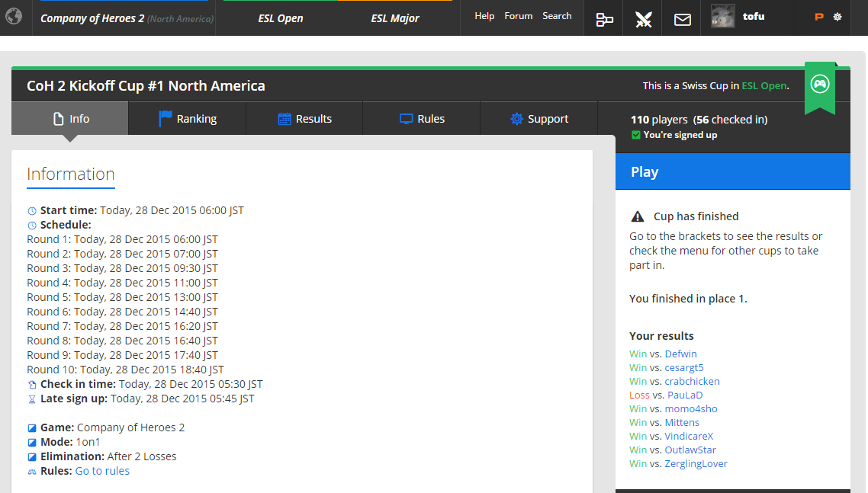Click the Round 10 schedule line

(x=126, y=370)
